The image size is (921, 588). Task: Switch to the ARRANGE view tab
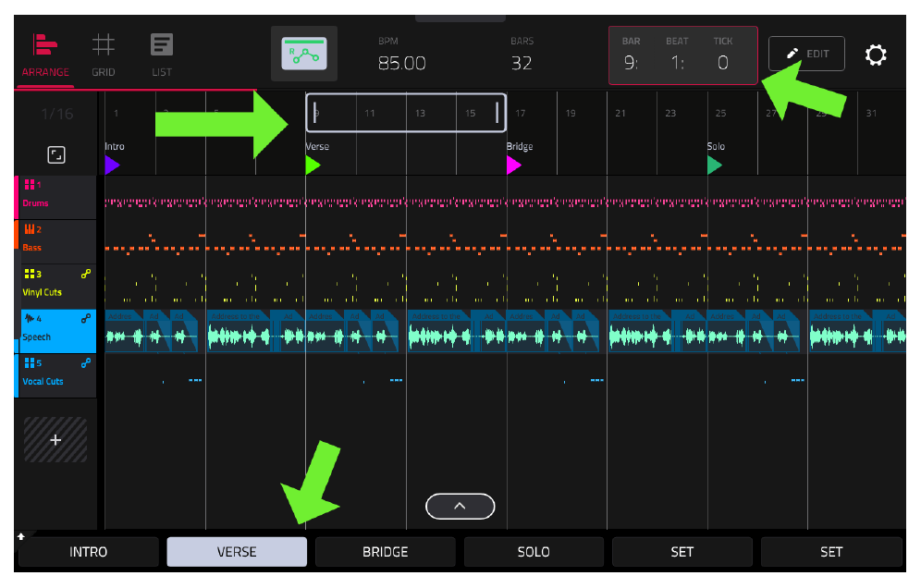pos(45,56)
